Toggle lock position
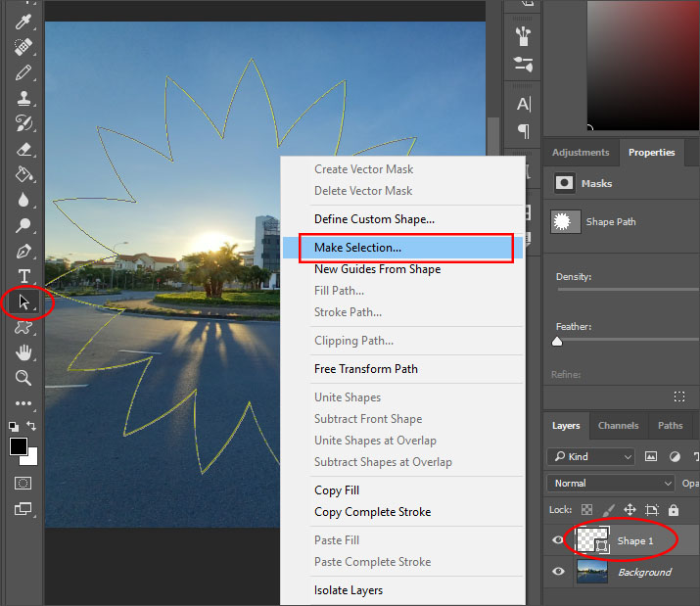This screenshot has height=606, width=700. 630,509
